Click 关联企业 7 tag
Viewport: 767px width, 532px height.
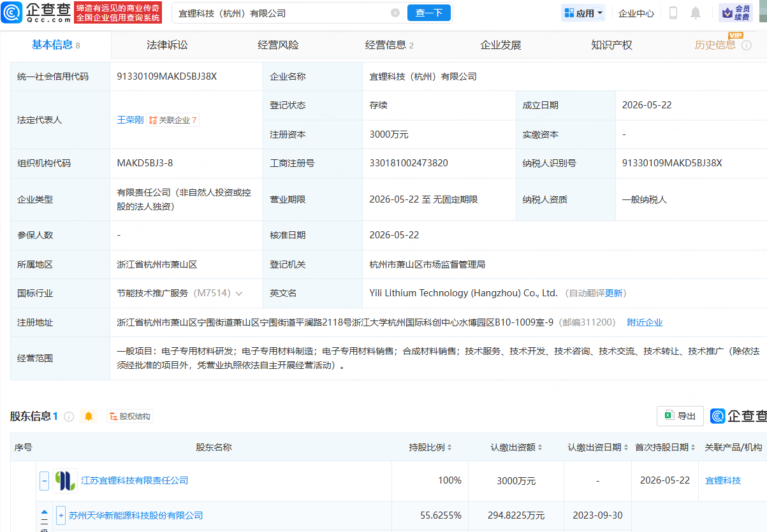pyautogui.click(x=173, y=120)
